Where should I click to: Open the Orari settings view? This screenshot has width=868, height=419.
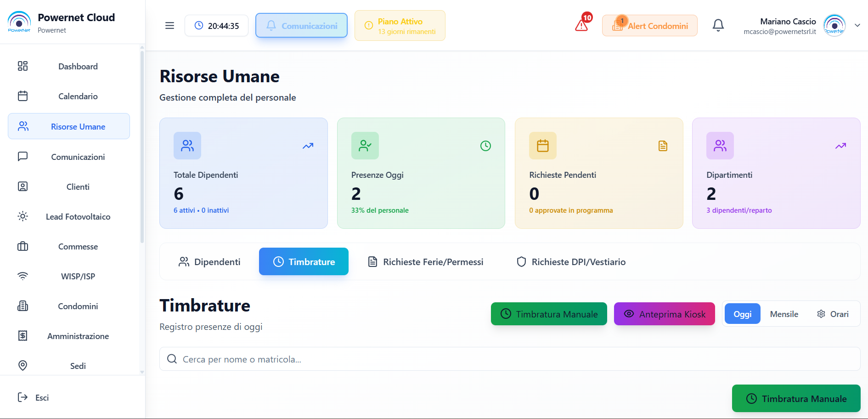coord(833,314)
